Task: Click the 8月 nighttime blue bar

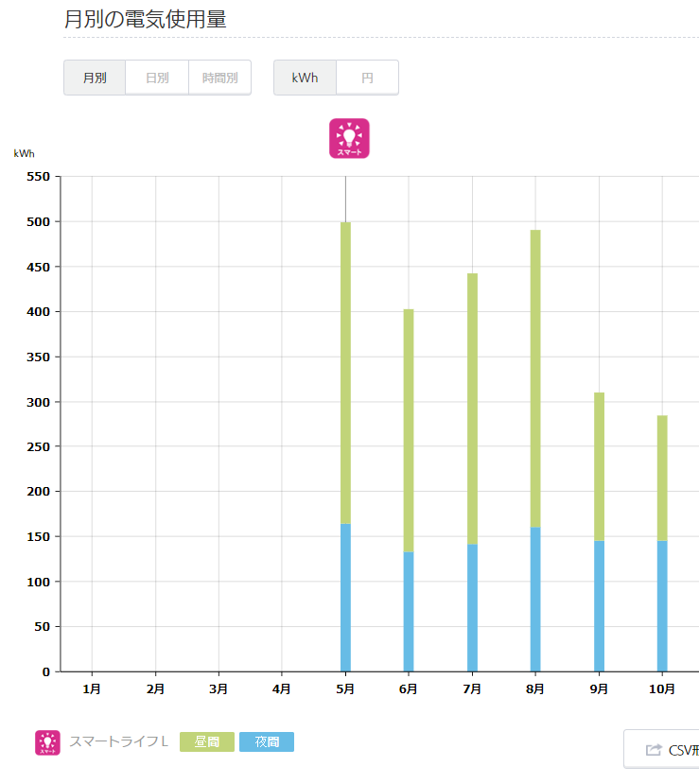Action: coord(535,600)
